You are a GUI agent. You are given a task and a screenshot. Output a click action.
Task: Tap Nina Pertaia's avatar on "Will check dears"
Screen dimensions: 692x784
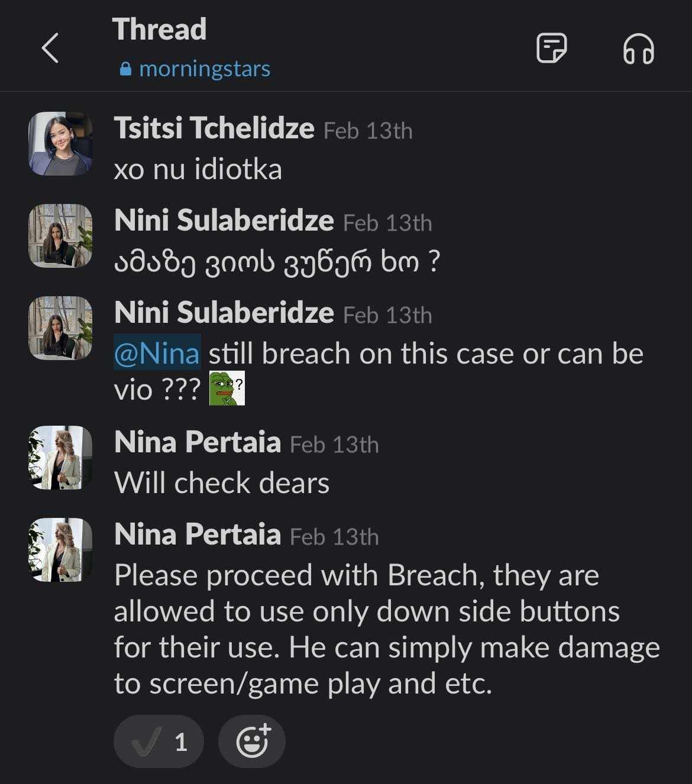[x=60, y=458]
